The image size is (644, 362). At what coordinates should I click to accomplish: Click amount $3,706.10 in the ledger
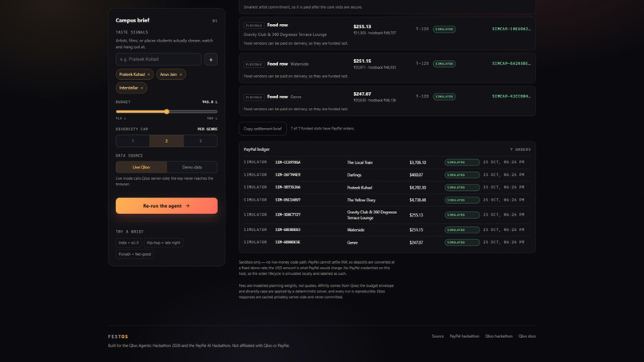pyautogui.click(x=417, y=163)
